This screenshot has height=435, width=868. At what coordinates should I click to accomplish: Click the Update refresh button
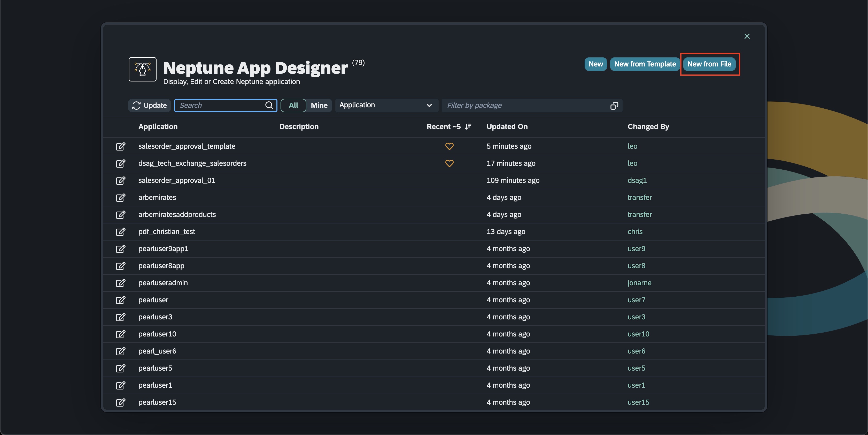150,106
